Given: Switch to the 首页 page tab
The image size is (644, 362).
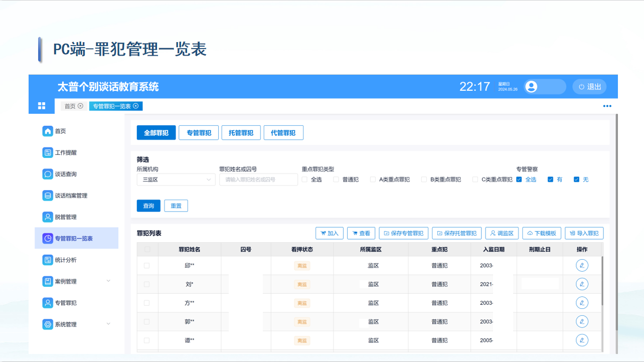Looking at the screenshot, I should (x=73, y=106).
